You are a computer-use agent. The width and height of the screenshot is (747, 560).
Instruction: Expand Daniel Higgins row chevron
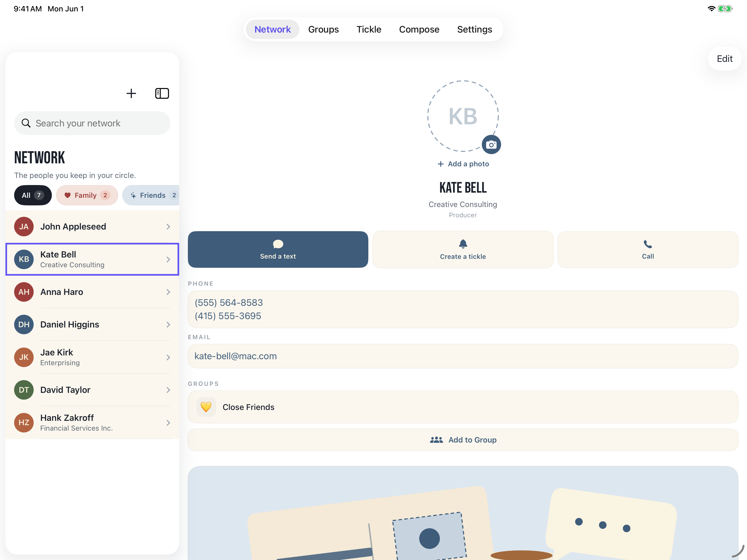(168, 325)
